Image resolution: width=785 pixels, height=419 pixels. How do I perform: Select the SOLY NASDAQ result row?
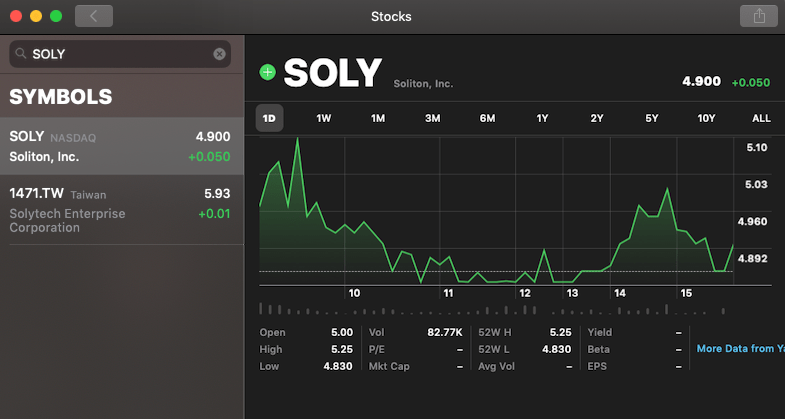[x=122, y=146]
